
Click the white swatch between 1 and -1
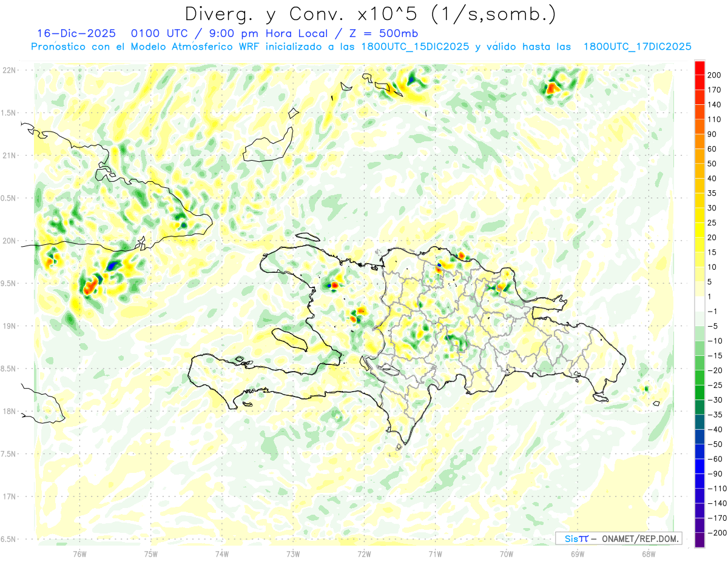[699, 304]
